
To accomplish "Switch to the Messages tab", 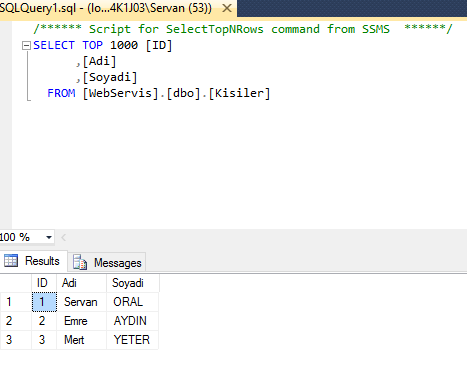I will (x=107, y=263).
